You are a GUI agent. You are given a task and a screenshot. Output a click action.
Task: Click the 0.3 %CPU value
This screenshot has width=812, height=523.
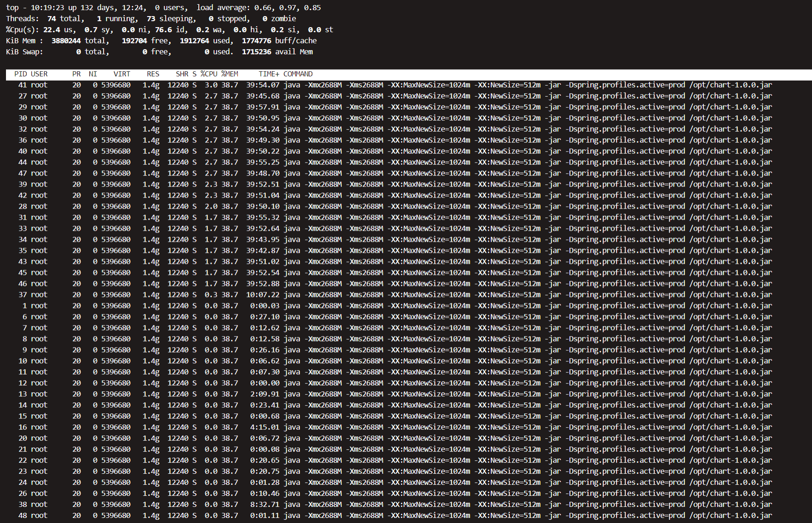pyautogui.click(x=211, y=295)
